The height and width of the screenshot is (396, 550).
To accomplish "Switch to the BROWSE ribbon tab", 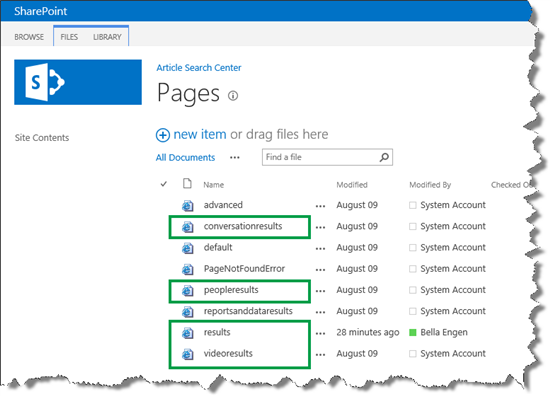I will (29, 37).
